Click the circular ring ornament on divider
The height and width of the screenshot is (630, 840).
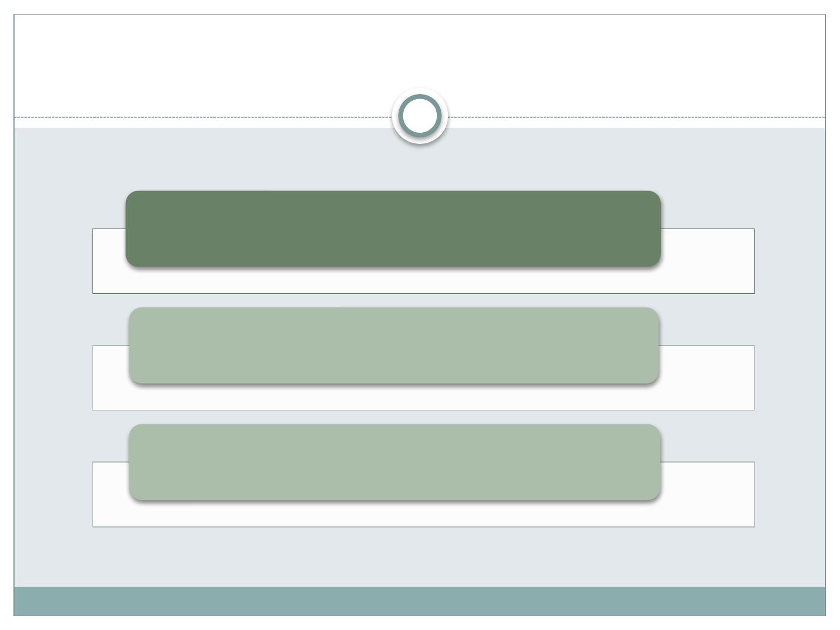point(420,116)
